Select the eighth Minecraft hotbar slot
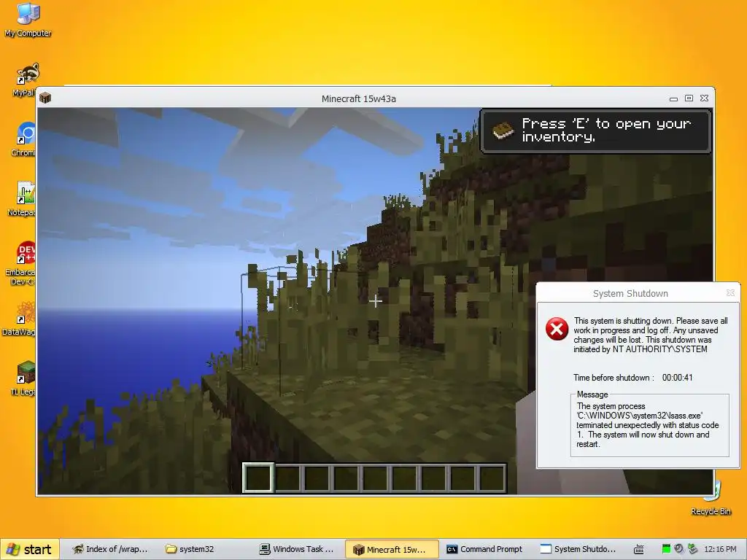Image resolution: width=747 pixels, height=560 pixels. (x=462, y=478)
